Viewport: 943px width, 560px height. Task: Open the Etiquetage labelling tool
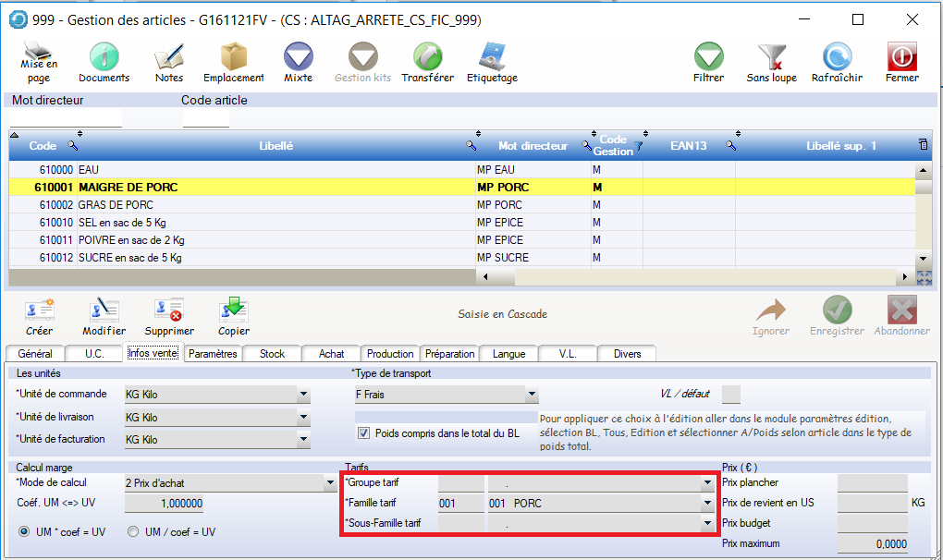pyautogui.click(x=492, y=57)
